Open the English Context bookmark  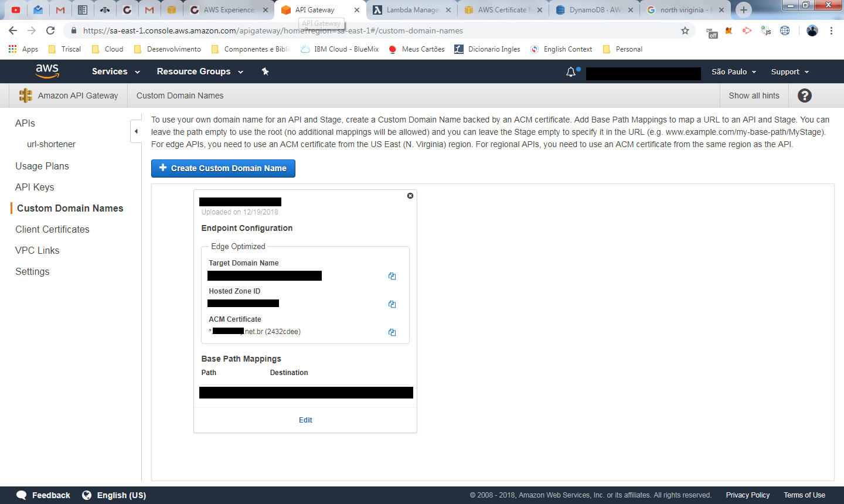coord(561,49)
